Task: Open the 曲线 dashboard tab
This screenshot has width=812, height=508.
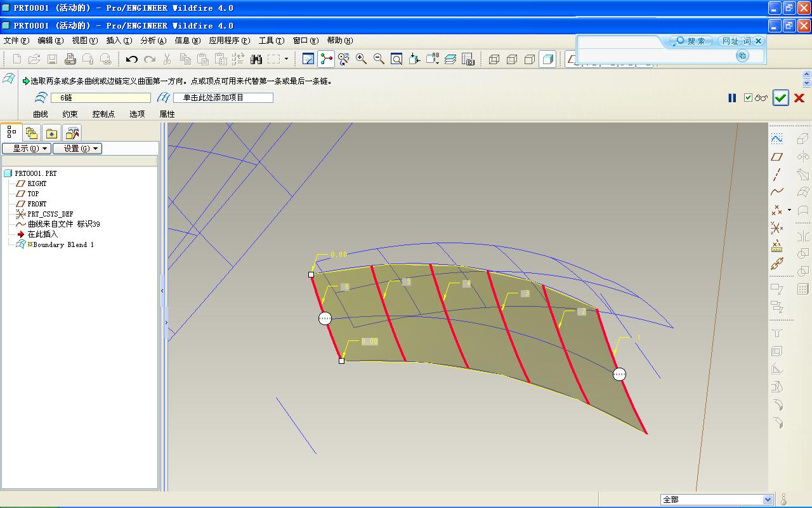Action: 41,114
